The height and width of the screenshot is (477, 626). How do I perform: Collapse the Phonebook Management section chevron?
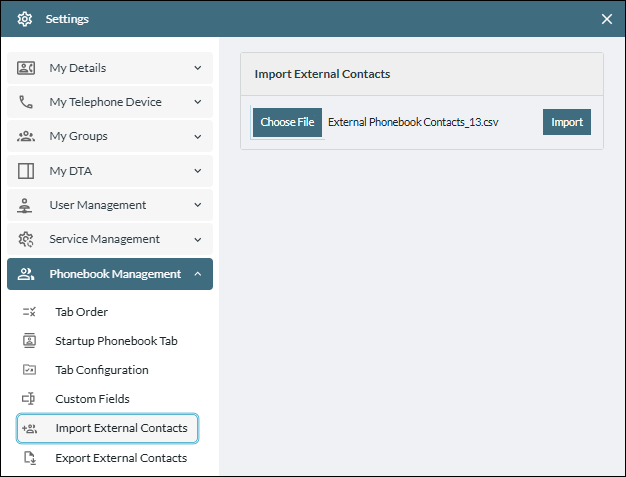(197, 274)
